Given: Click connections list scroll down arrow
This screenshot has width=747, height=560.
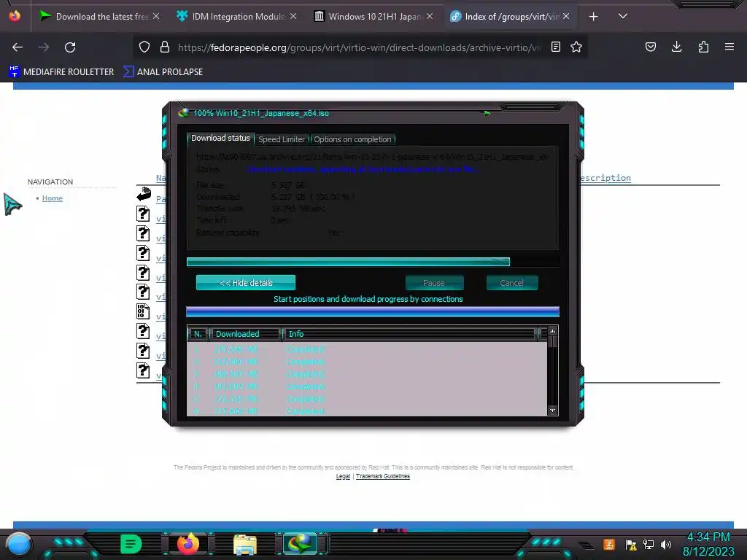Looking at the screenshot, I should pyautogui.click(x=553, y=411).
